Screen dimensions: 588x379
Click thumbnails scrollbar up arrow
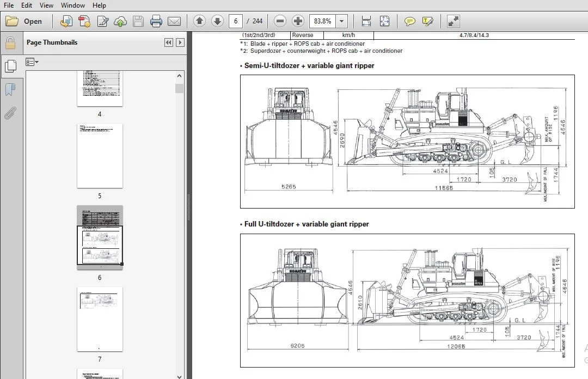click(x=179, y=76)
